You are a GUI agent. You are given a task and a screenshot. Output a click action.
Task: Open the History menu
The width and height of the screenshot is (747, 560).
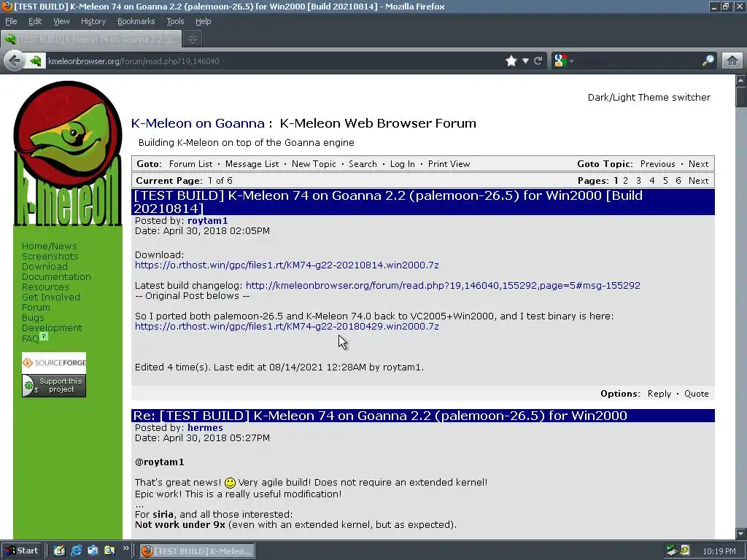[93, 21]
